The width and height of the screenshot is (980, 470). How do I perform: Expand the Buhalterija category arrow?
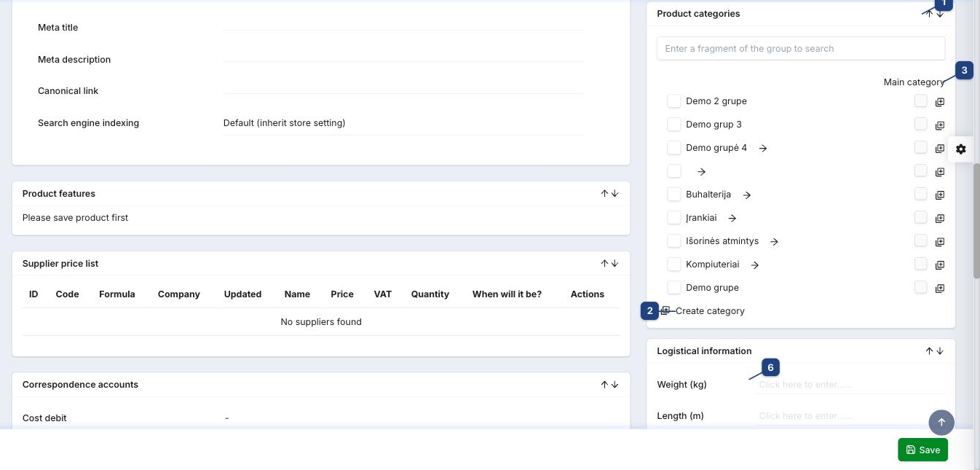(747, 195)
